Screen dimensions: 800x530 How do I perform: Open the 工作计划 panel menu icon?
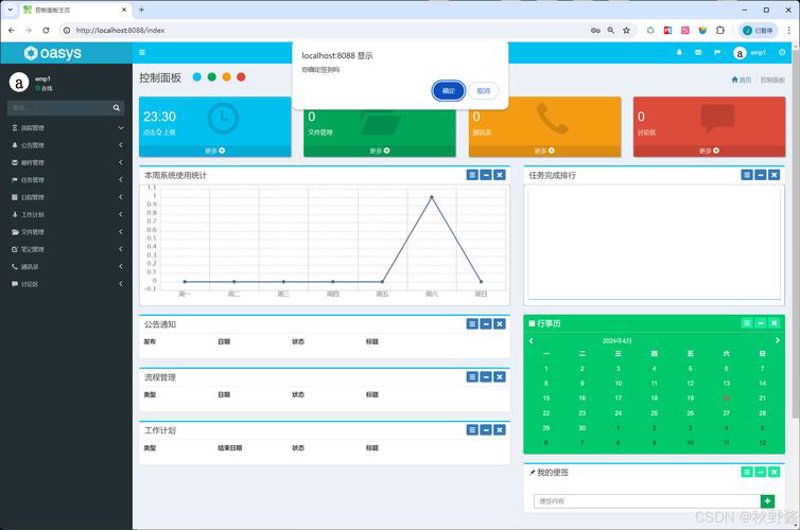[x=472, y=430]
